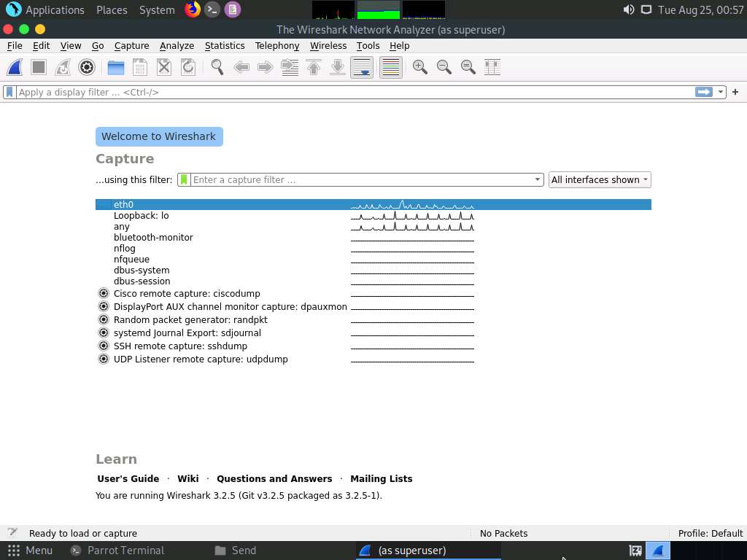Open All interfaces shown dropdown

pyautogui.click(x=600, y=179)
